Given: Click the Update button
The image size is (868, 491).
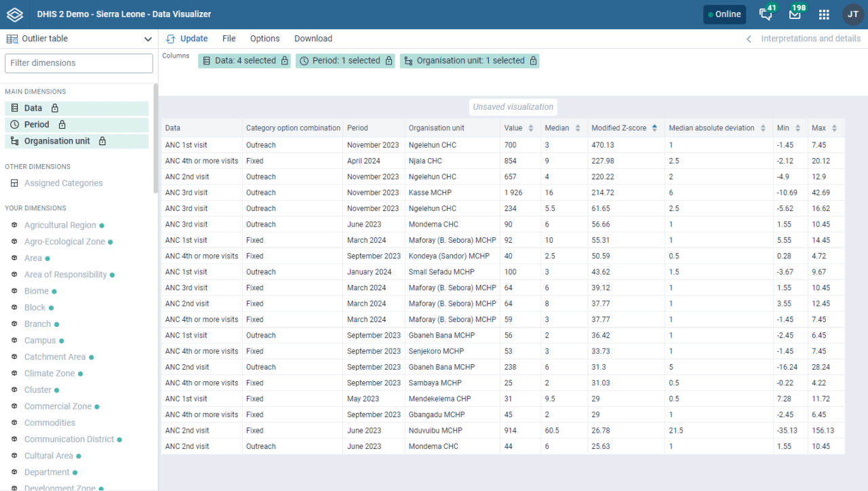Looking at the screenshot, I should (187, 39).
